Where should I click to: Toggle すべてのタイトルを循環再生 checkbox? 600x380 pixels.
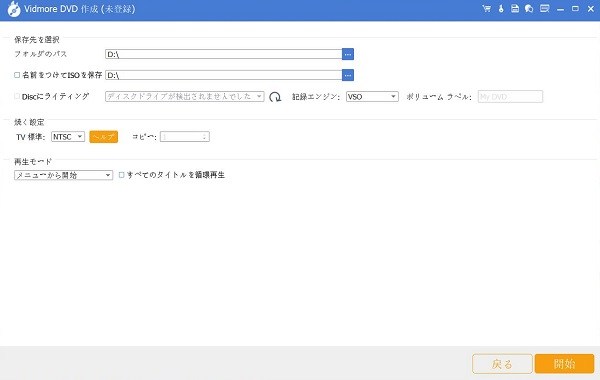point(122,175)
